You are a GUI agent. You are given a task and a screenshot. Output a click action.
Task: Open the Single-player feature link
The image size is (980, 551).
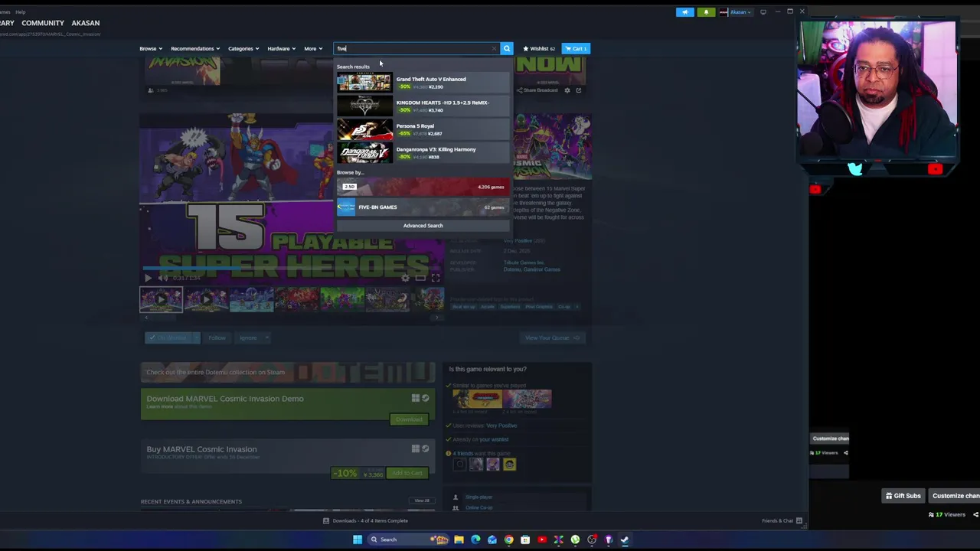pyautogui.click(x=479, y=497)
